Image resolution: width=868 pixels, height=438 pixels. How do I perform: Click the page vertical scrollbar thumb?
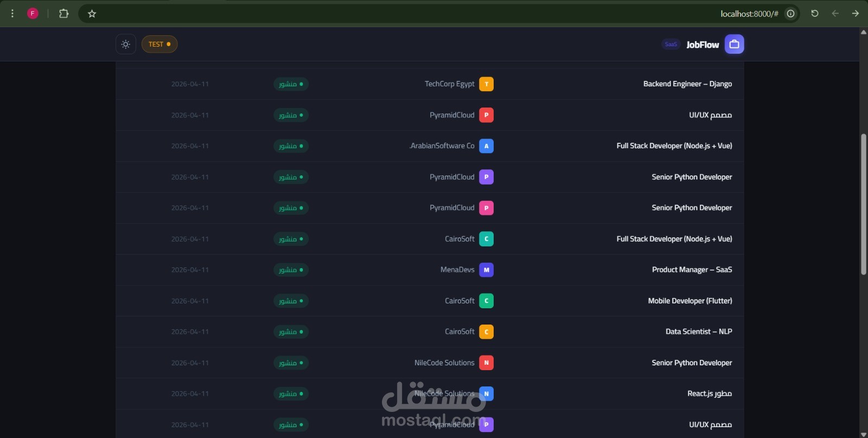click(x=864, y=205)
